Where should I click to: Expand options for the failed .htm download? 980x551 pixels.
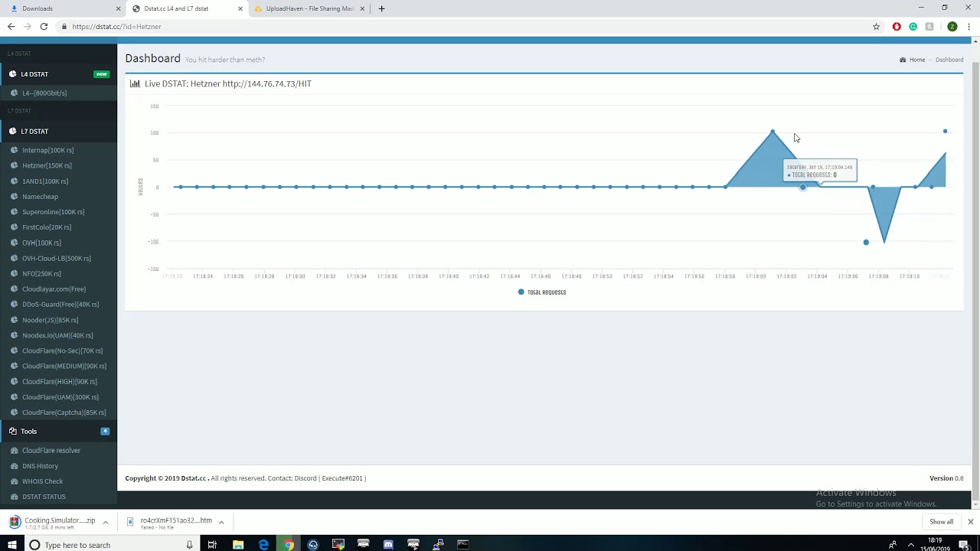click(221, 523)
